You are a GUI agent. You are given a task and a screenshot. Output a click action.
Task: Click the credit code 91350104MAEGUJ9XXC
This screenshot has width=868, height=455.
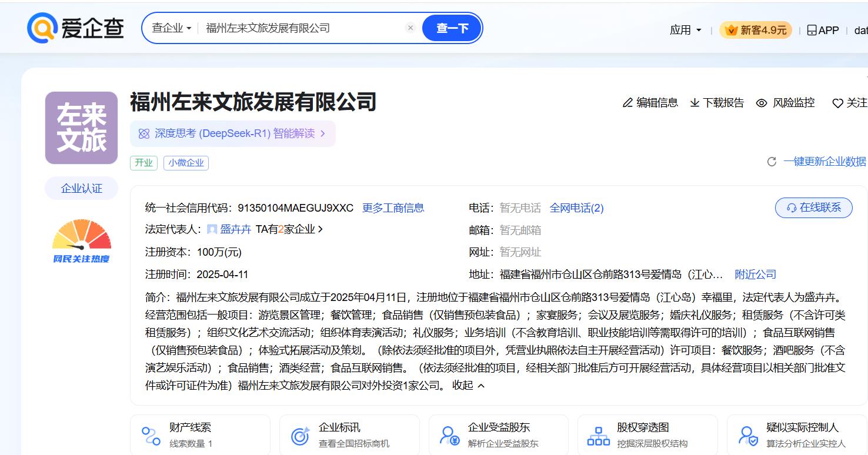click(x=296, y=208)
